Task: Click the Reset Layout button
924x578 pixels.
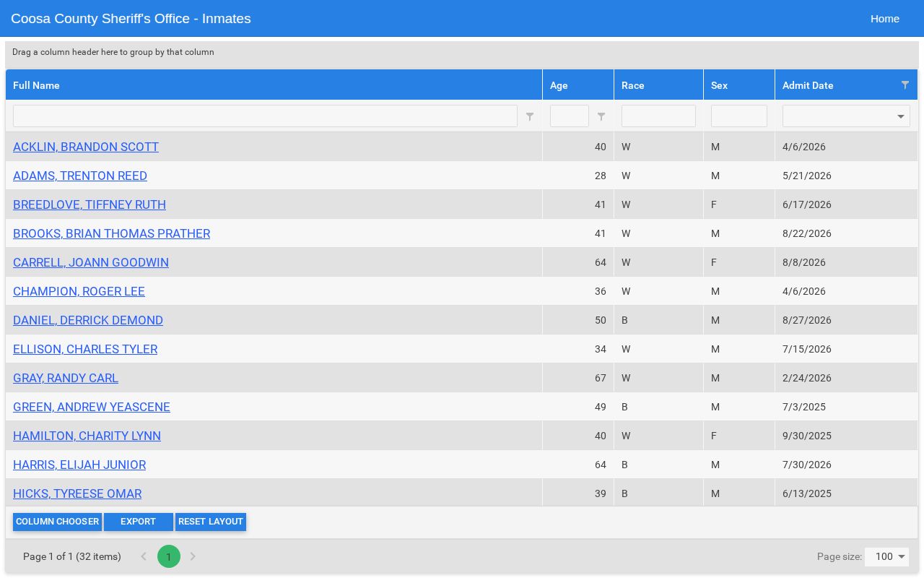Action: tap(211, 522)
